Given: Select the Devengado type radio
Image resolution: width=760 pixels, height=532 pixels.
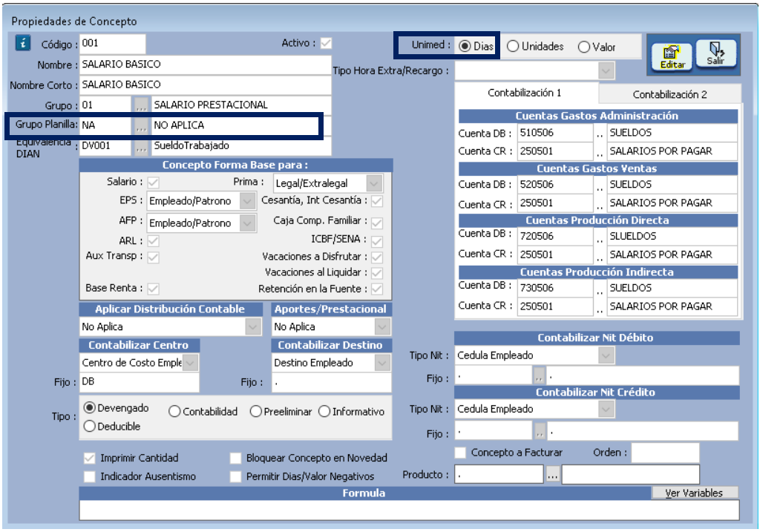Looking at the screenshot, I should [x=89, y=407].
